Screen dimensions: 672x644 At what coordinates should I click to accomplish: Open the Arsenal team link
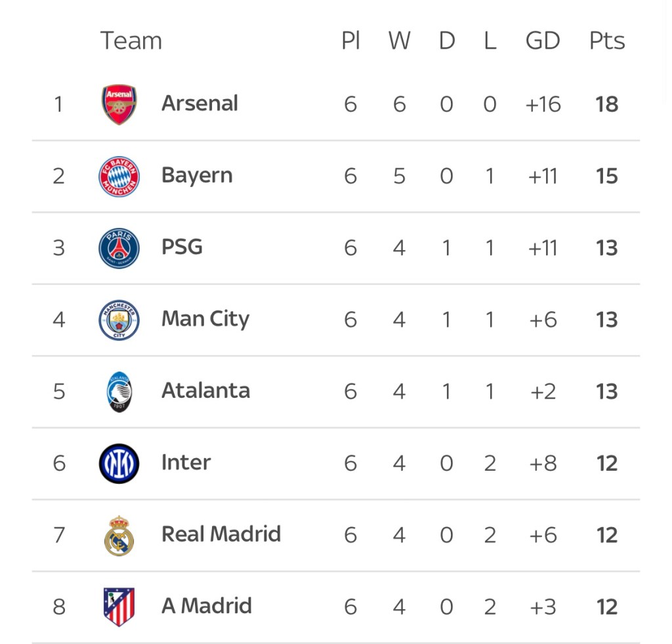click(x=199, y=104)
